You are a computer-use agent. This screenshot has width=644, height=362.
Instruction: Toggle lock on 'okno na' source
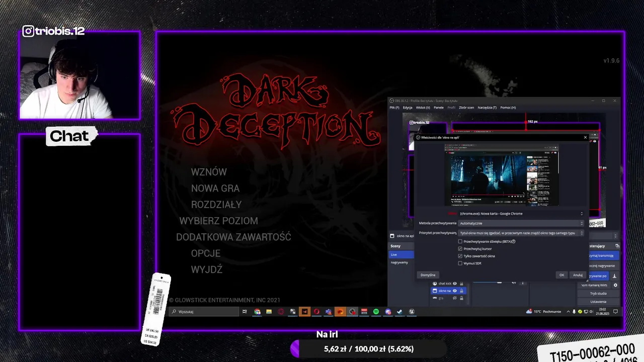(x=461, y=291)
